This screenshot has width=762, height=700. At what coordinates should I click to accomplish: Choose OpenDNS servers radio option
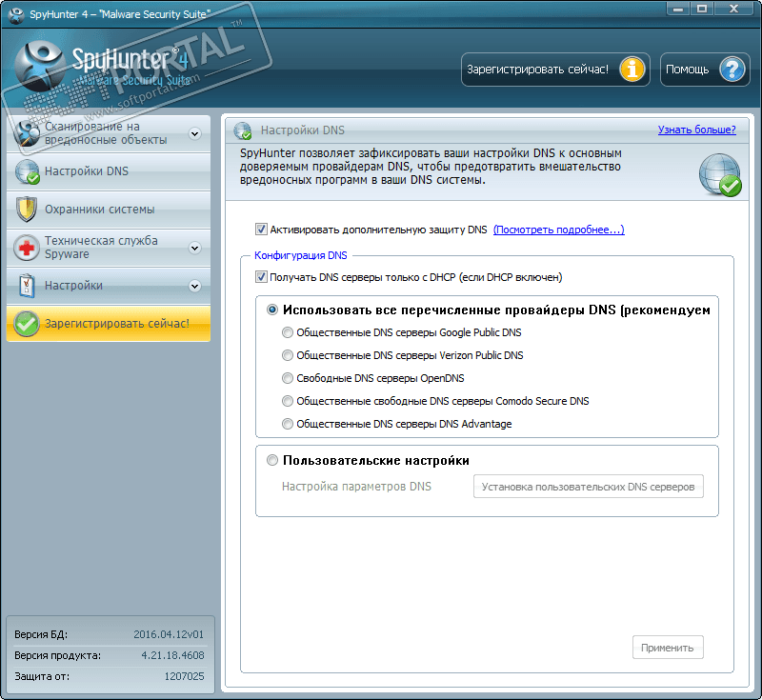(288, 378)
